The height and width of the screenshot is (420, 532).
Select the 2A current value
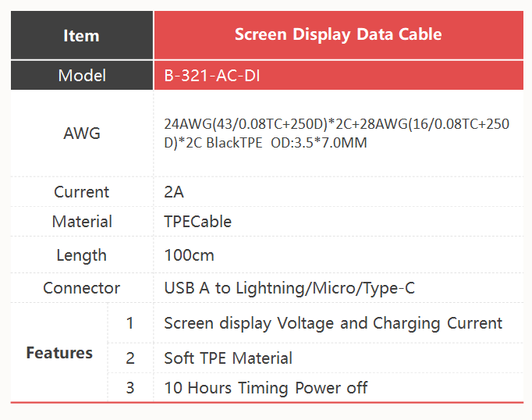click(174, 192)
